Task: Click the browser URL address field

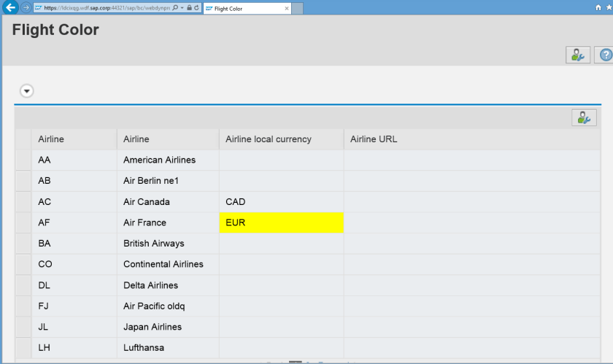Action: pos(107,8)
